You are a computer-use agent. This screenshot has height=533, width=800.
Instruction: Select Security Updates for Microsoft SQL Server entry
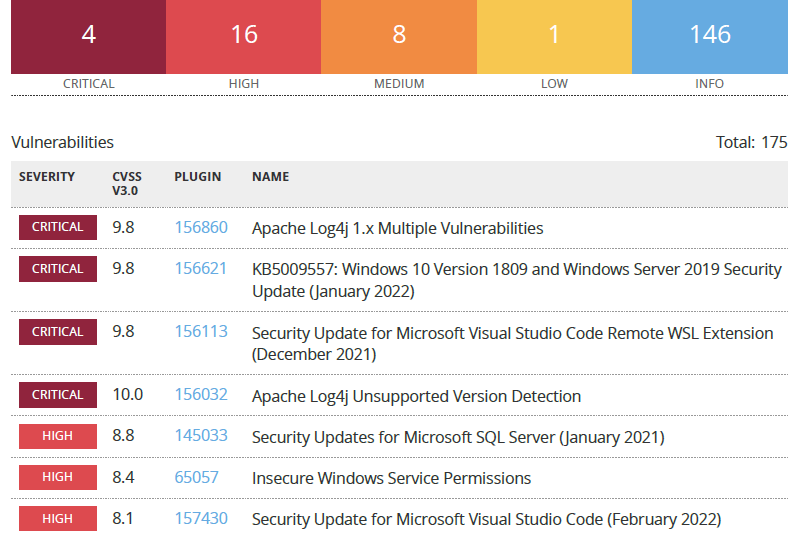click(457, 437)
